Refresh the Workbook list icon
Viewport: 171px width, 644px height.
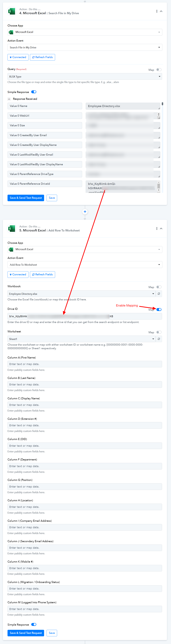(159, 294)
